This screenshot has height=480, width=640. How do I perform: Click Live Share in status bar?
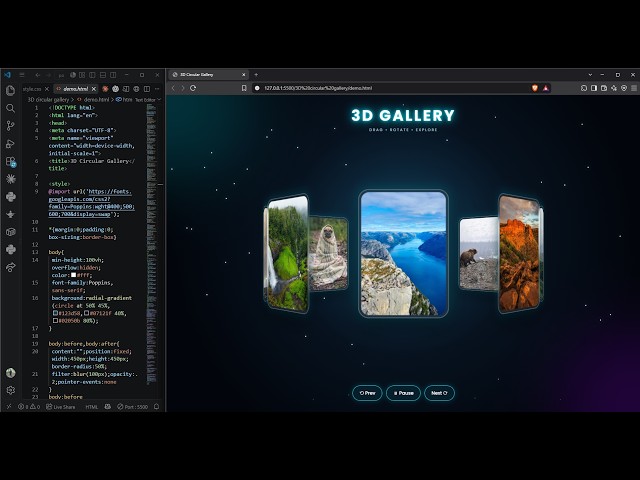pyautogui.click(x=60, y=407)
